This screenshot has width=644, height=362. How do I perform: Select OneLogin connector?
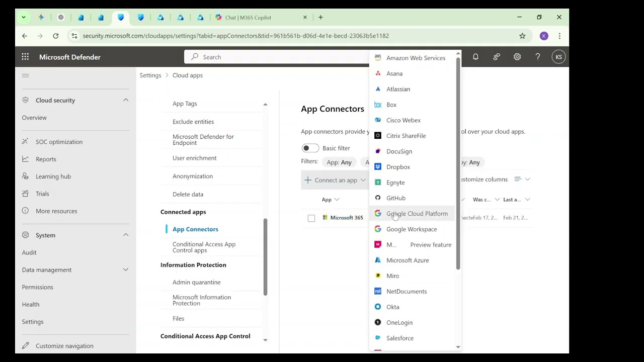coord(412,323)
